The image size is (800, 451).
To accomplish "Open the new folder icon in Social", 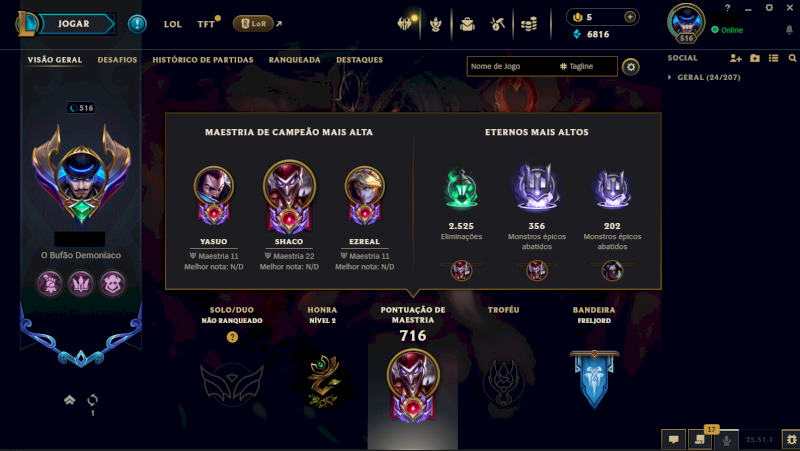I will [755, 58].
